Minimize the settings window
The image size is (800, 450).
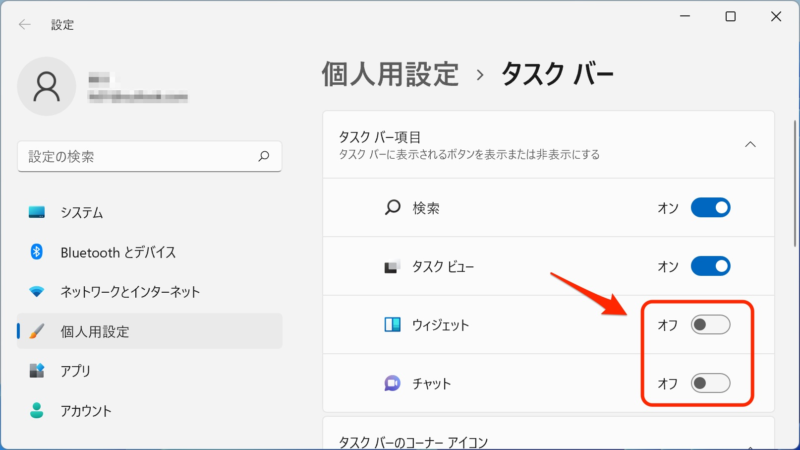click(685, 16)
